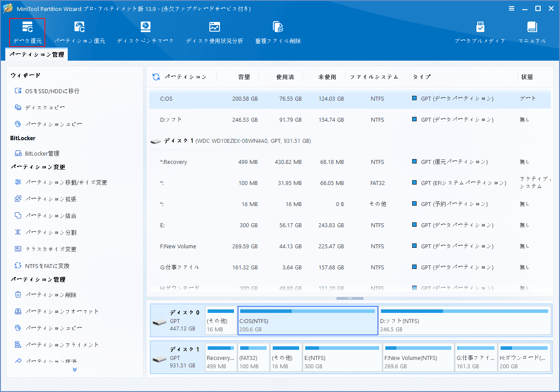Choose パーティション削除
The width and height of the screenshot is (560, 392).
[45, 295]
